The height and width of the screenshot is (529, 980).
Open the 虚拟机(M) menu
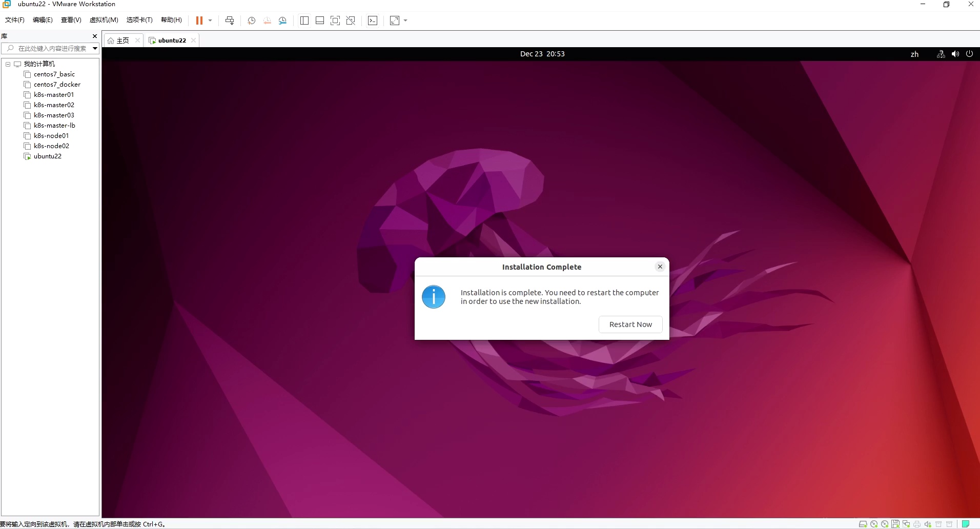pyautogui.click(x=104, y=20)
